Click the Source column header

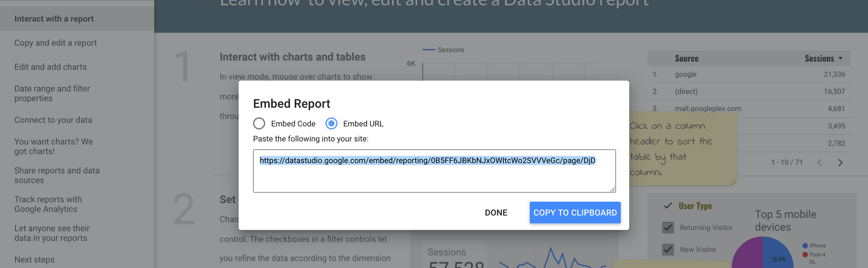coord(687,59)
